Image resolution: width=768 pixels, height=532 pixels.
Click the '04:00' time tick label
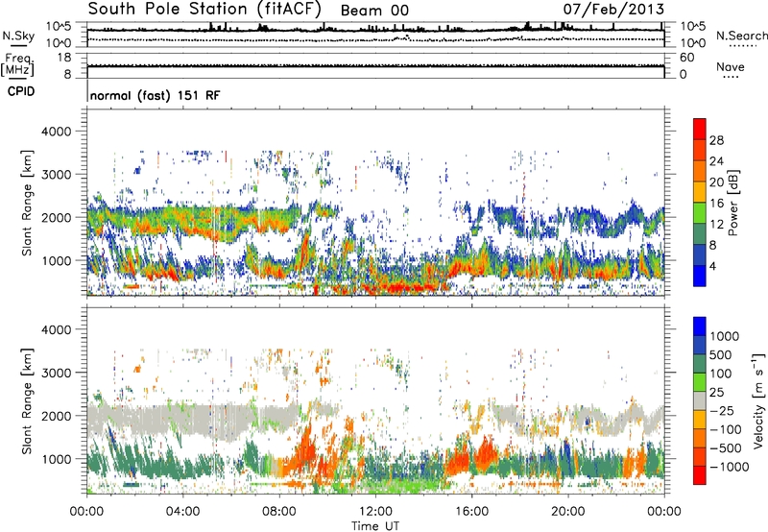click(182, 512)
